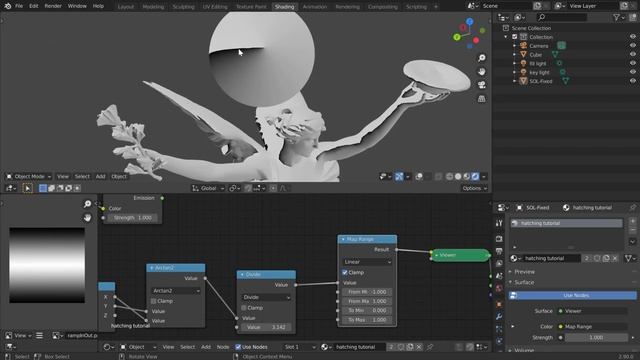
Task: Open the Render properties tab icon
Action: [x=499, y=239]
